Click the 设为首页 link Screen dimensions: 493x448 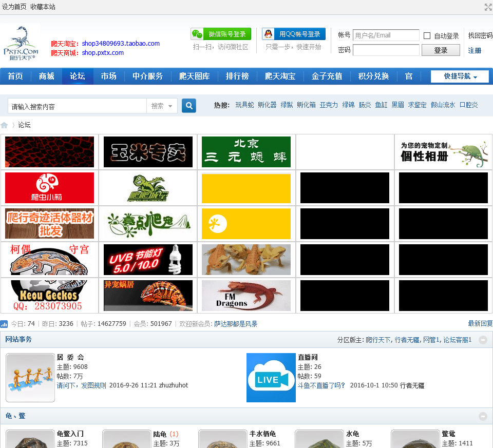coord(14,7)
